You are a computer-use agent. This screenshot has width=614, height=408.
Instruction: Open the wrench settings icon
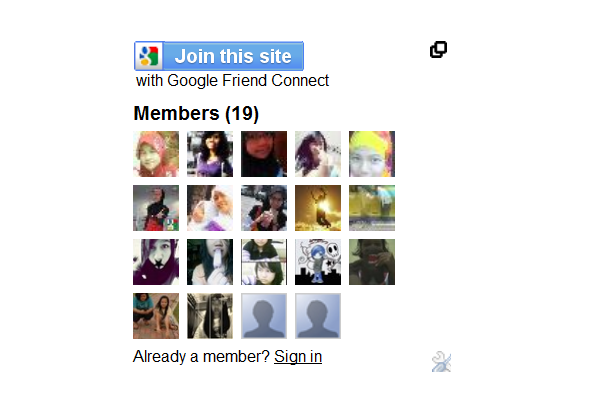coord(441,361)
